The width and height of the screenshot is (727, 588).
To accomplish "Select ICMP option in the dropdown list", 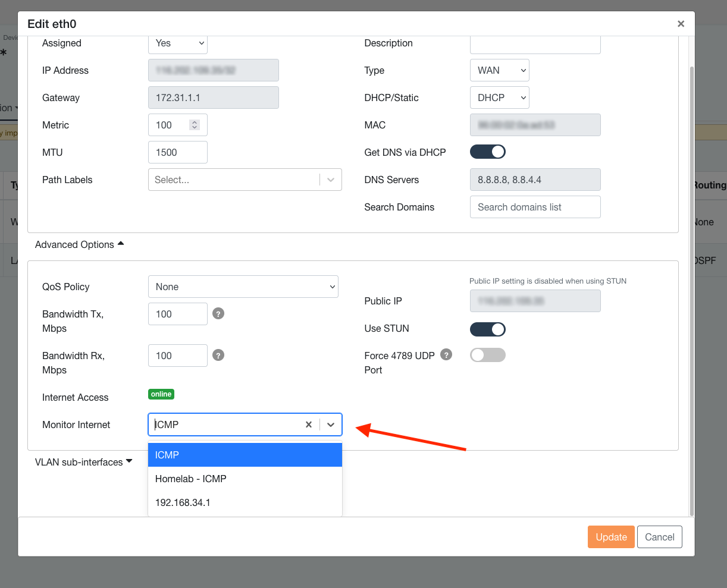I will pyautogui.click(x=245, y=455).
